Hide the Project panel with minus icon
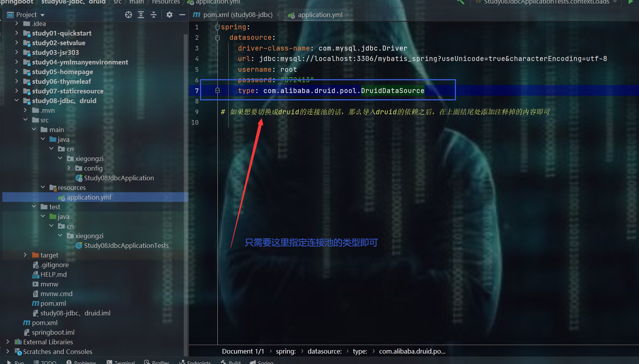This screenshot has width=639, height=364. [x=182, y=15]
